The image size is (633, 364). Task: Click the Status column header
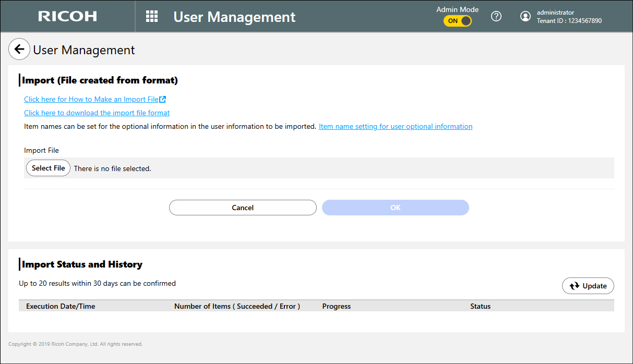click(x=480, y=306)
